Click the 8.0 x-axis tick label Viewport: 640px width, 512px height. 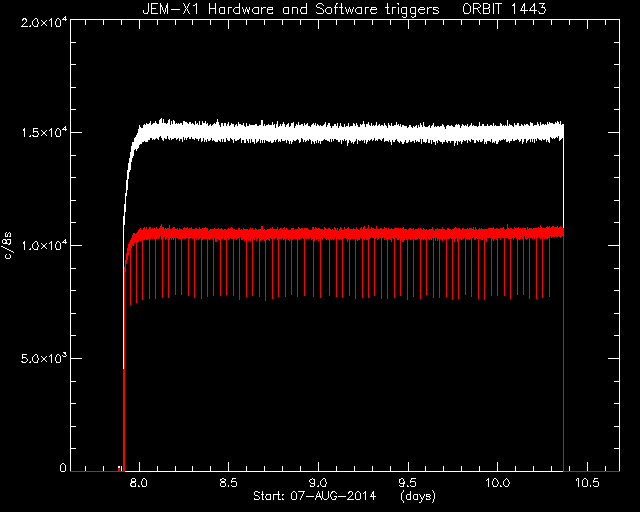tap(139, 483)
